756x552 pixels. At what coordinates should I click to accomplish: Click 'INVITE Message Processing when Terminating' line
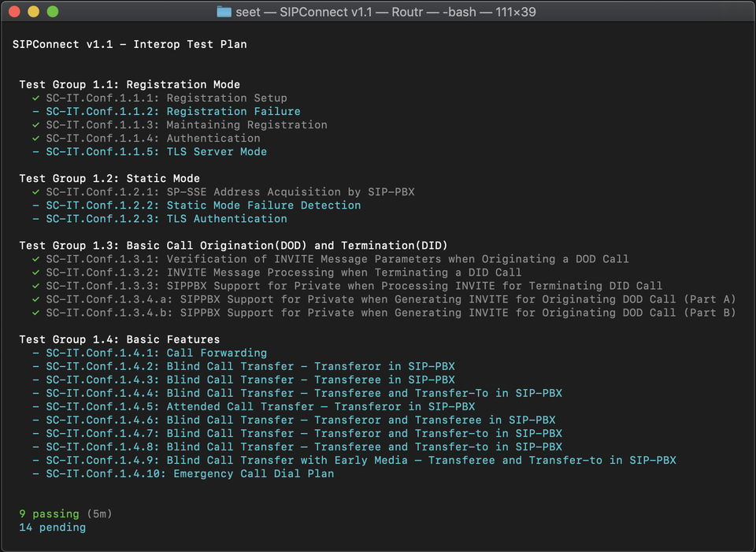point(283,272)
